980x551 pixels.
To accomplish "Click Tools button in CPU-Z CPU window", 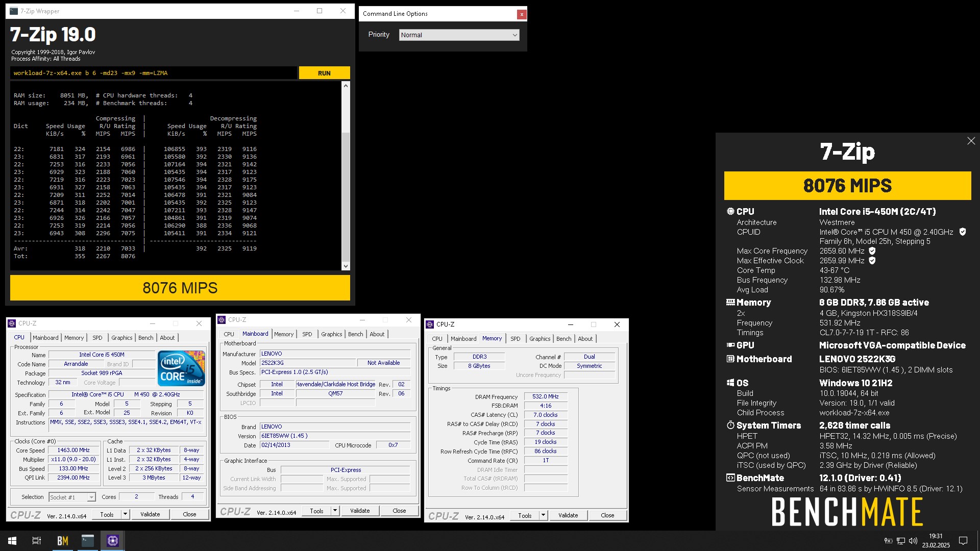I will pos(107,514).
